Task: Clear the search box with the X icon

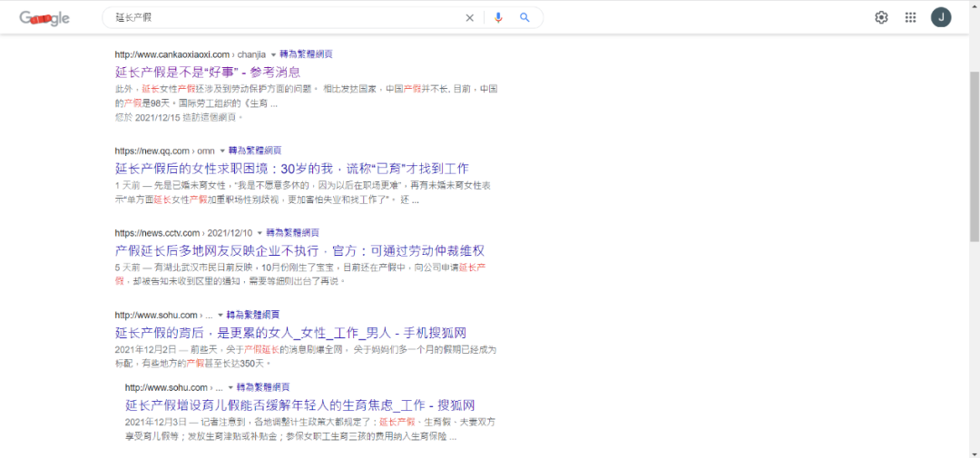Action: point(469,17)
